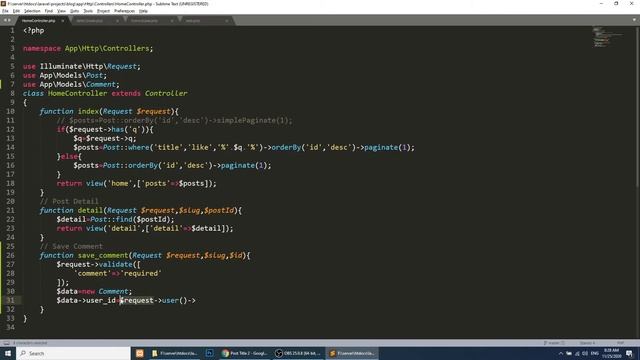Click the Sublime Text taskbar button

pyautogui.click(x=352, y=353)
